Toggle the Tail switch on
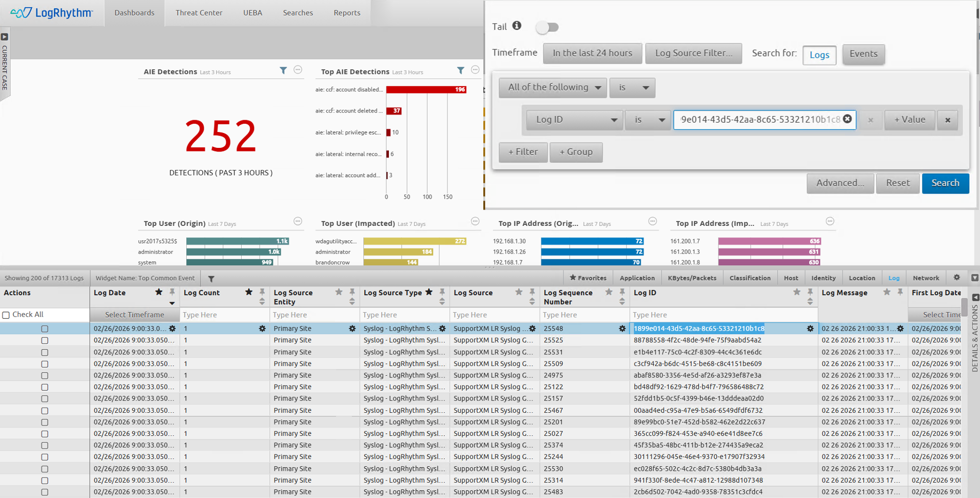 coord(547,27)
